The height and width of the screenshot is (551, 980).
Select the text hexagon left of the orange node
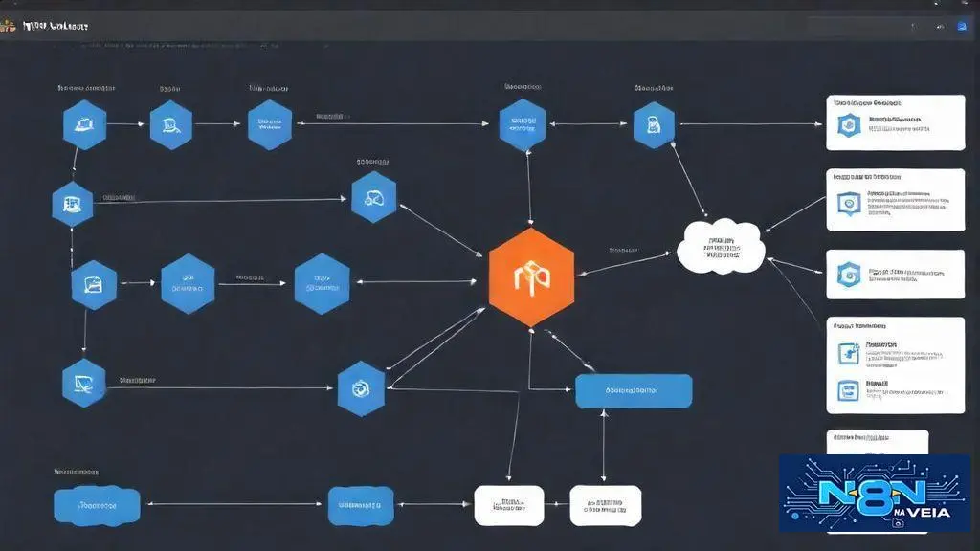pyautogui.click(x=323, y=283)
